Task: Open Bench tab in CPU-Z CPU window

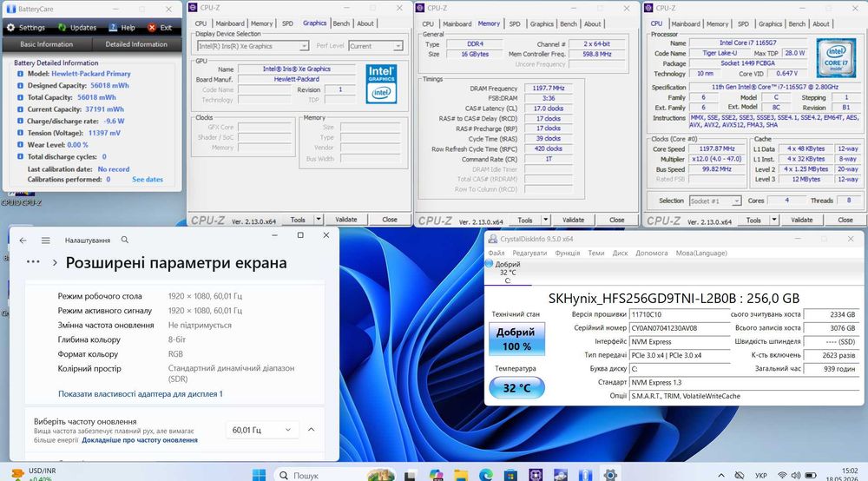Action: 797,23
